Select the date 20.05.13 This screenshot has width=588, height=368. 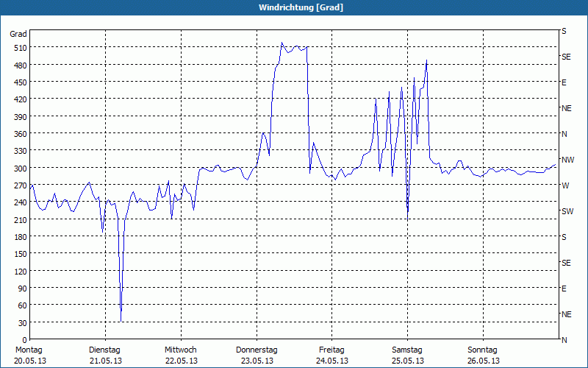tap(30, 361)
